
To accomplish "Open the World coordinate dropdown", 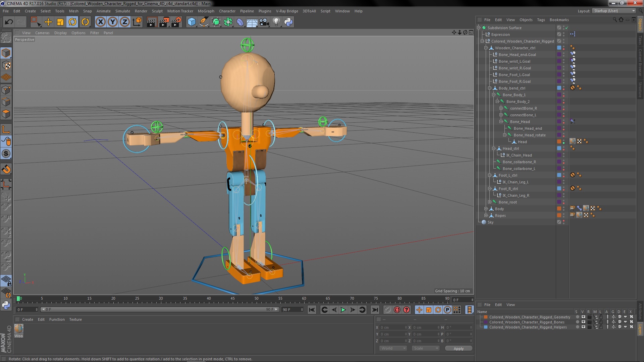I will coord(393,349).
